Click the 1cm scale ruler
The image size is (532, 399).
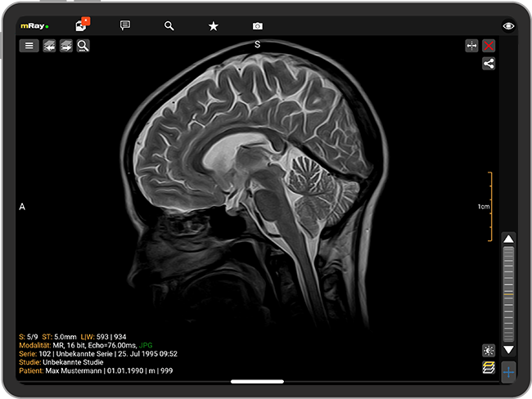[x=489, y=207]
